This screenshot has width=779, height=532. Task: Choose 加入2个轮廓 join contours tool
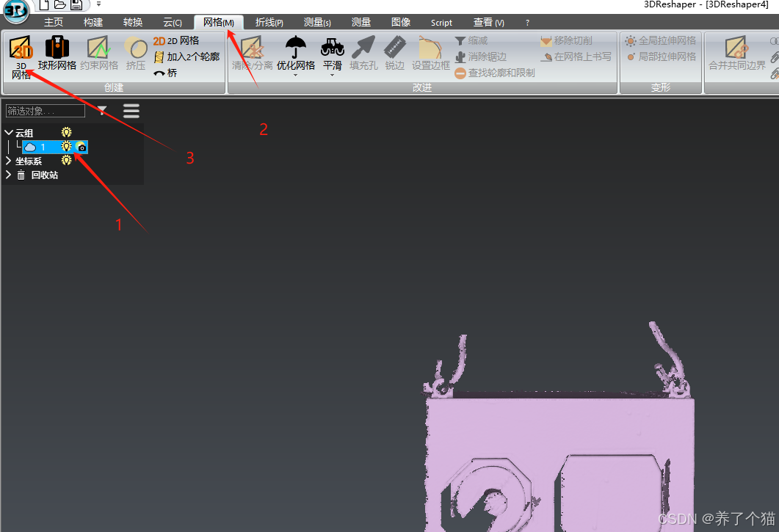click(x=186, y=57)
